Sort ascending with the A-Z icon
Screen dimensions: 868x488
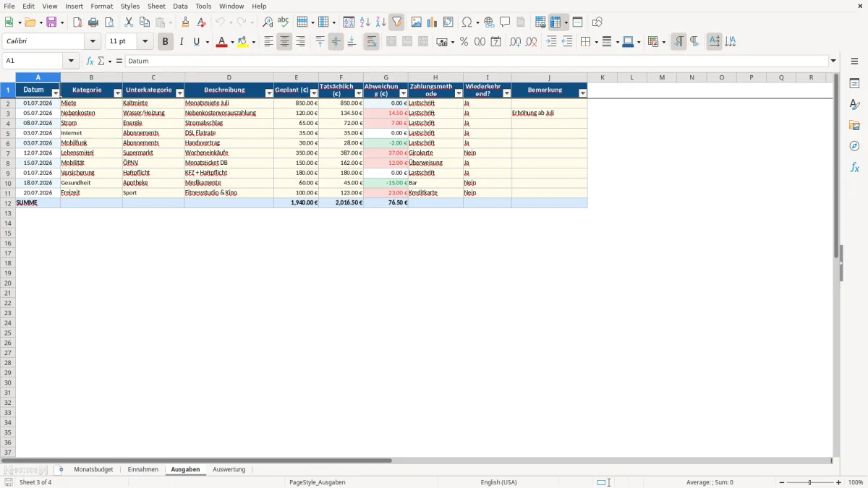[x=365, y=22]
